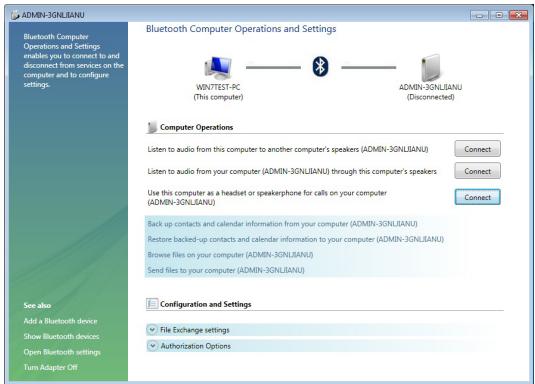535x384 pixels.
Task: Click the Configuration and Settings section icon
Action: [152, 303]
